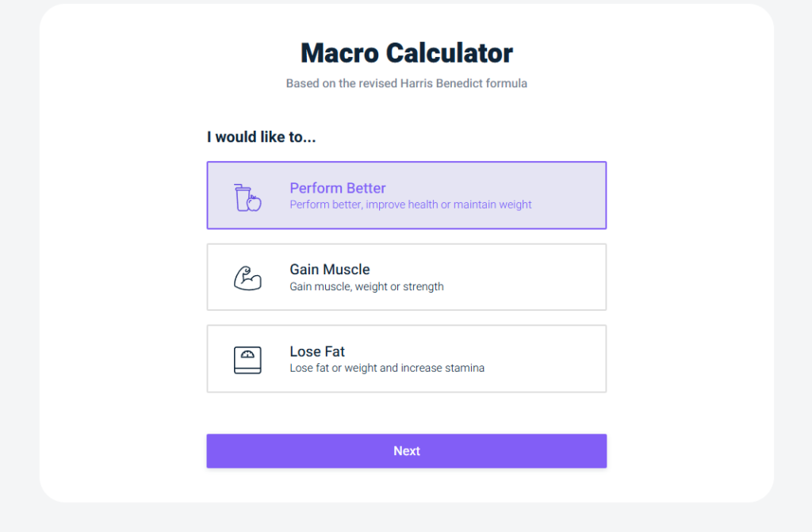Click the dial on the scale icon
Viewport: 812px width, 532px height.
[247, 354]
